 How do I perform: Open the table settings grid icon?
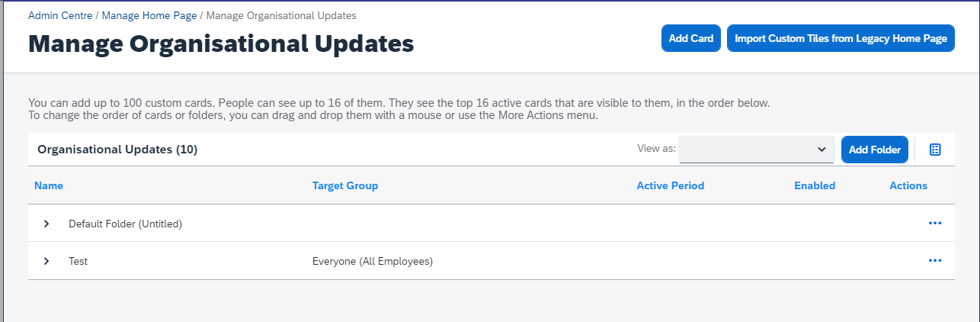click(935, 150)
